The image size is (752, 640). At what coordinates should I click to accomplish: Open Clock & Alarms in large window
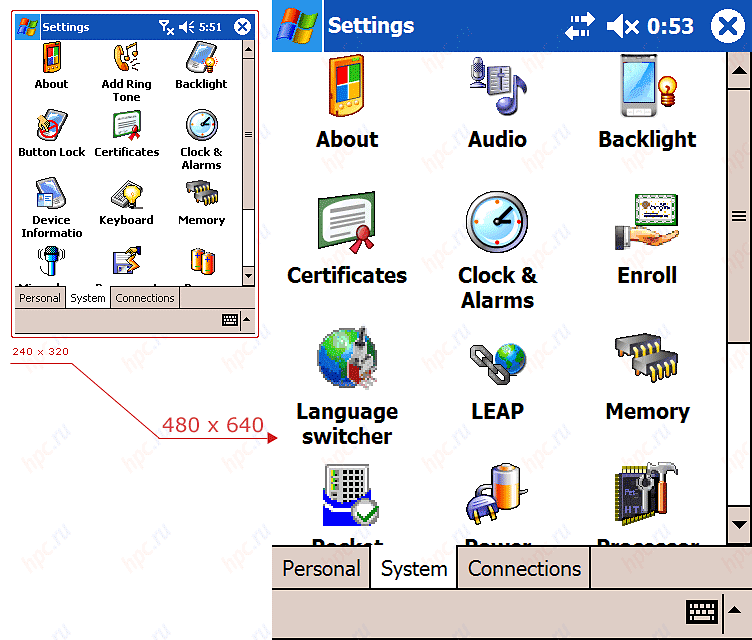click(x=497, y=250)
